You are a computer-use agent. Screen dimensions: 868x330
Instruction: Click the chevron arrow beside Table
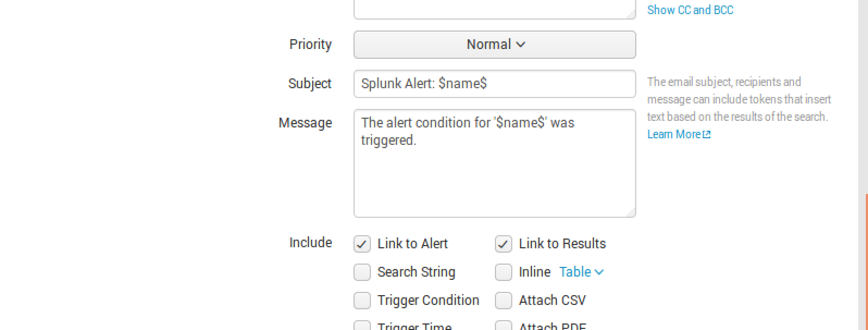(x=599, y=272)
